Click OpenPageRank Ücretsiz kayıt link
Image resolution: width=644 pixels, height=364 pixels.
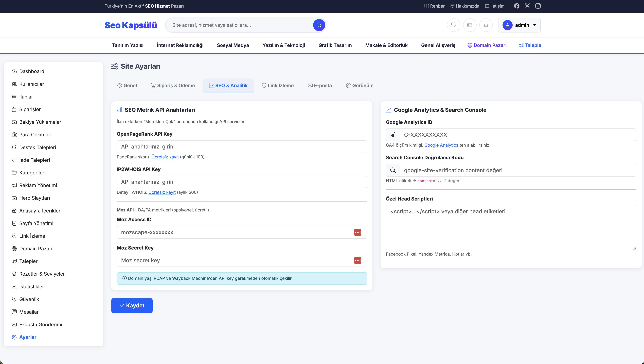(x=165, y=157)
